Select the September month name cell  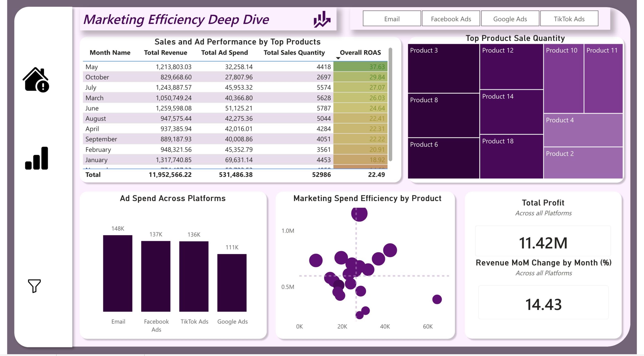(101, 139)
